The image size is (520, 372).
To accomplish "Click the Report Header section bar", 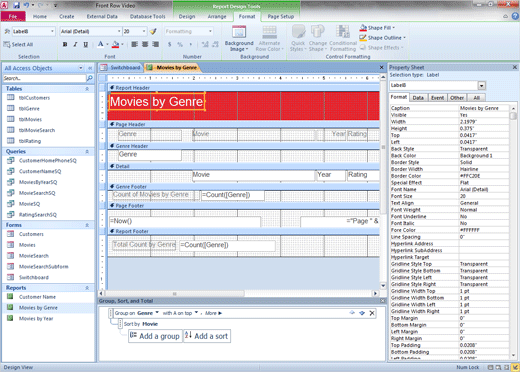I will [x=244, y=88].
